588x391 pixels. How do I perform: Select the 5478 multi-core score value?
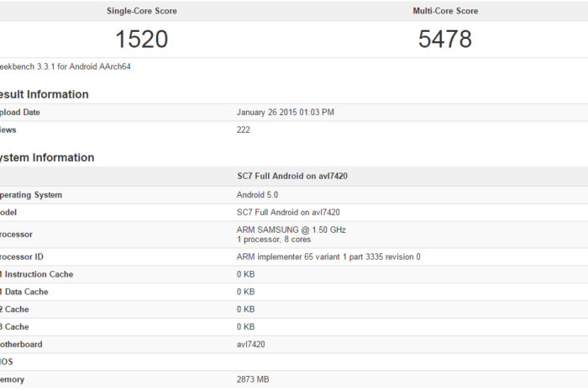[445, 40]
